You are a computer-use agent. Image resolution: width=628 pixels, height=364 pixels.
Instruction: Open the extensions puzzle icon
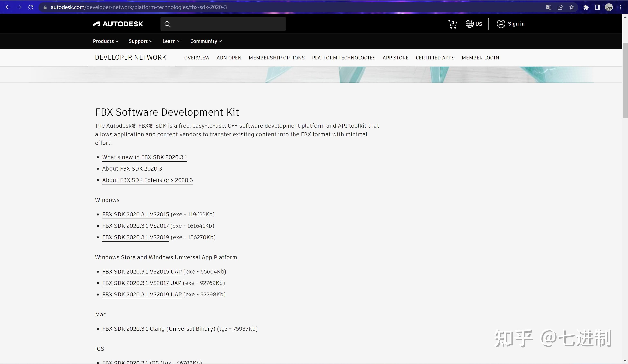pos(586,7)
